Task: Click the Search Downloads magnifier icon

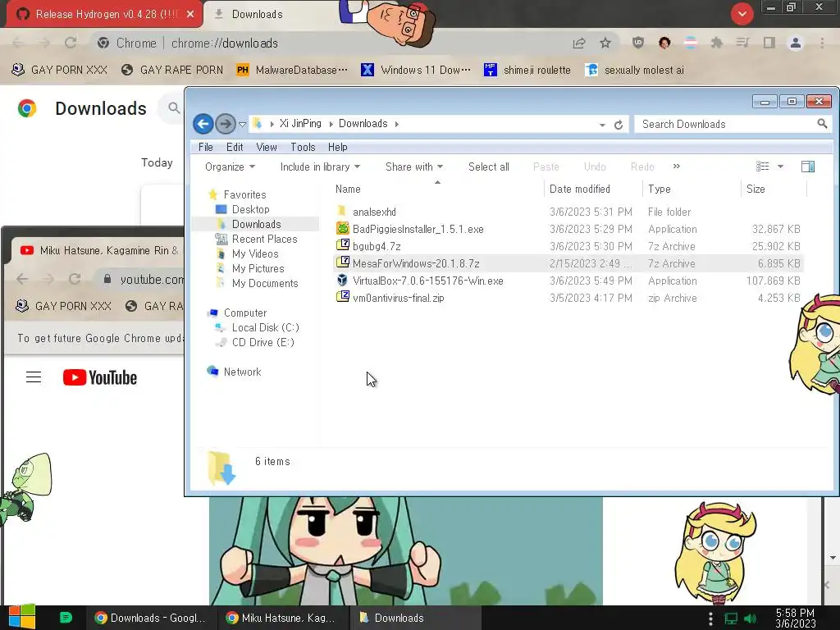Action: click(822, 124)
